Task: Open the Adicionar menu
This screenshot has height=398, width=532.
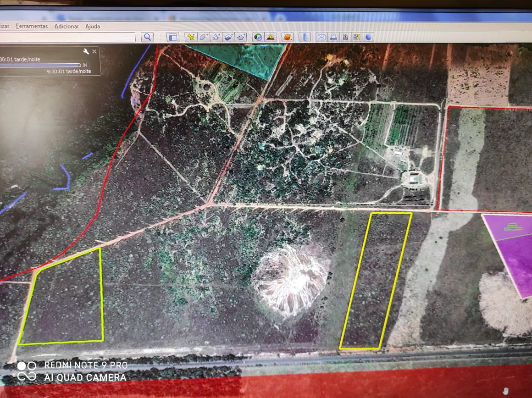Action: pos(66,26)
